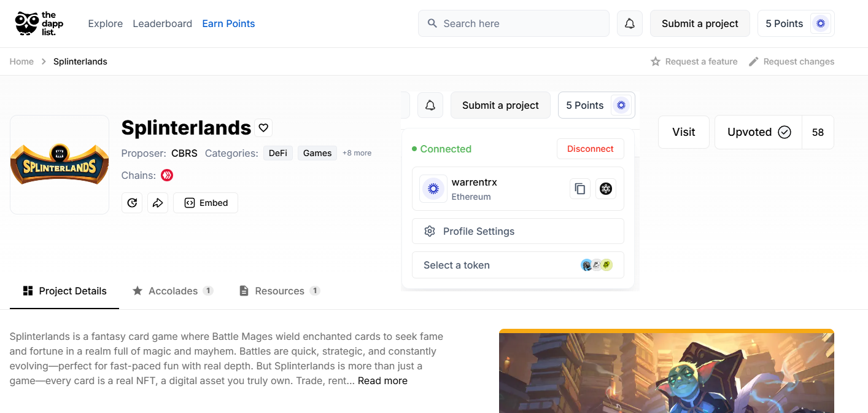Click the checkmark icon in Upvoted
The image size is (868, 413).
point(785,132)
